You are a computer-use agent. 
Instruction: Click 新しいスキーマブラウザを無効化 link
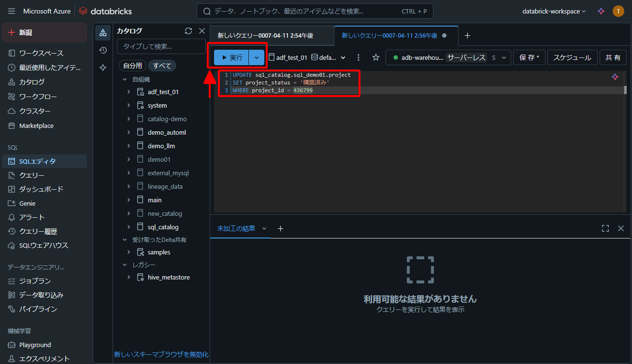(161, 354)
